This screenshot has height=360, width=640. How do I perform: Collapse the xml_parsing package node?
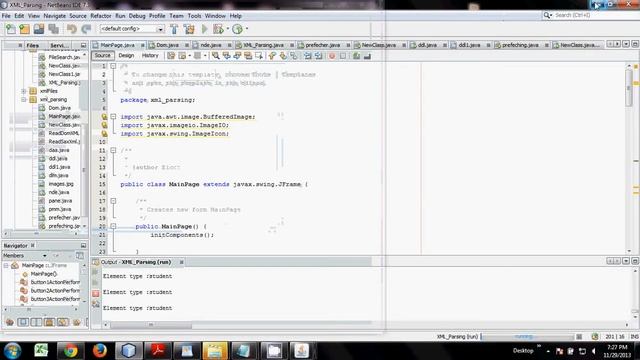click(x=24, y=100)
